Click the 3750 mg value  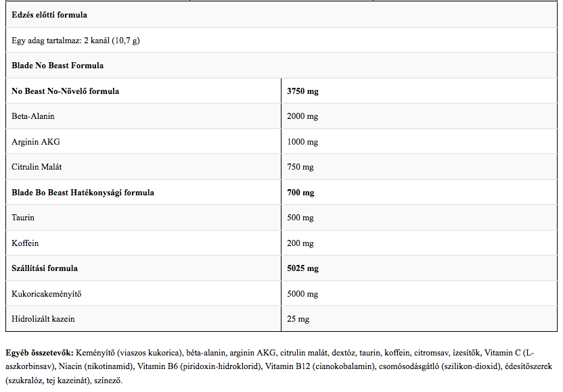pyautogui.click(x=302, y=91)
